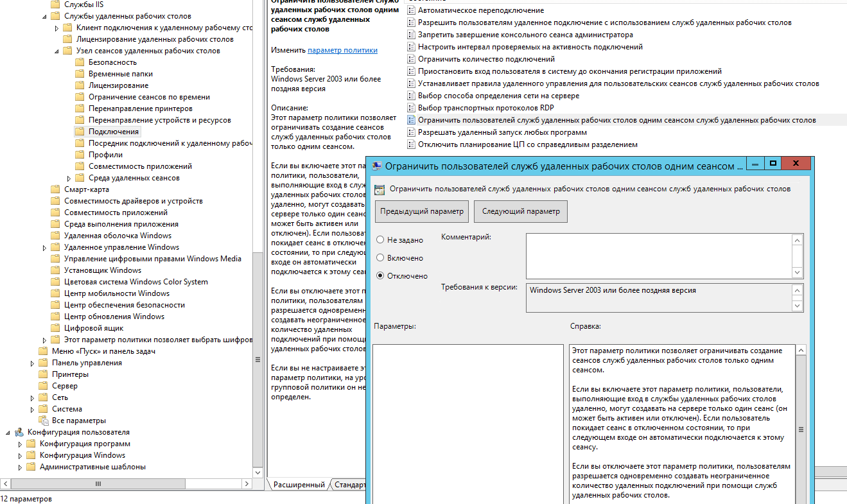
Task: Click policy icon beside Отключить планирование ЦП
Action: click(411, 144)
